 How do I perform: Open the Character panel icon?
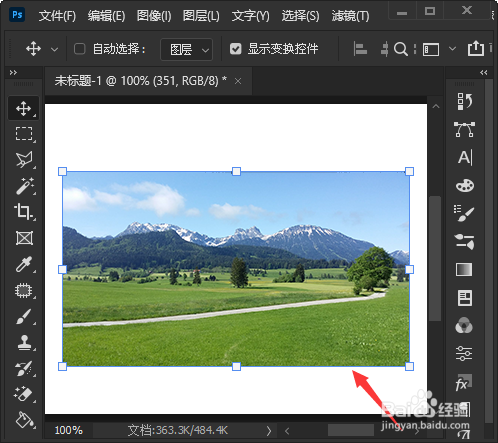coord(465,157)
